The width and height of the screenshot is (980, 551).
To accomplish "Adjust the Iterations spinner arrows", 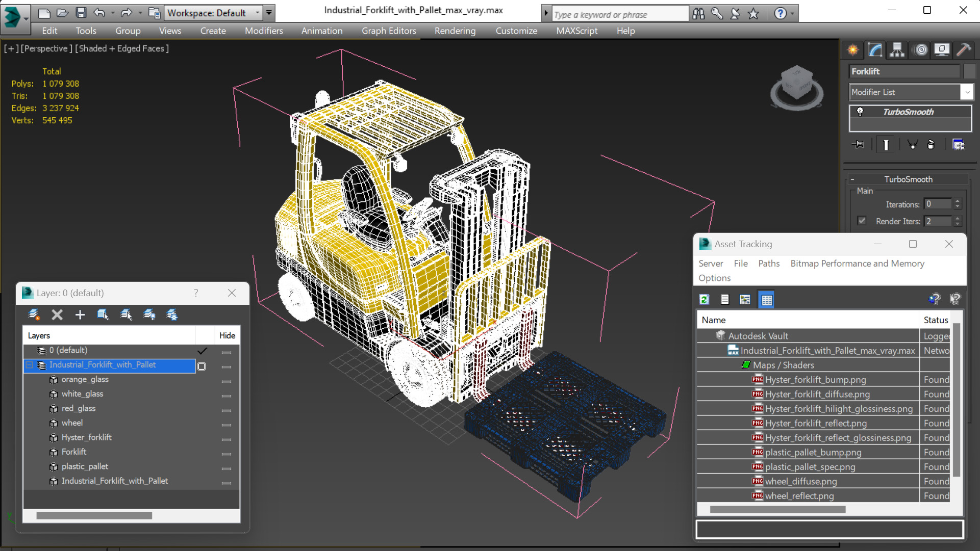I will coord(958,204).
